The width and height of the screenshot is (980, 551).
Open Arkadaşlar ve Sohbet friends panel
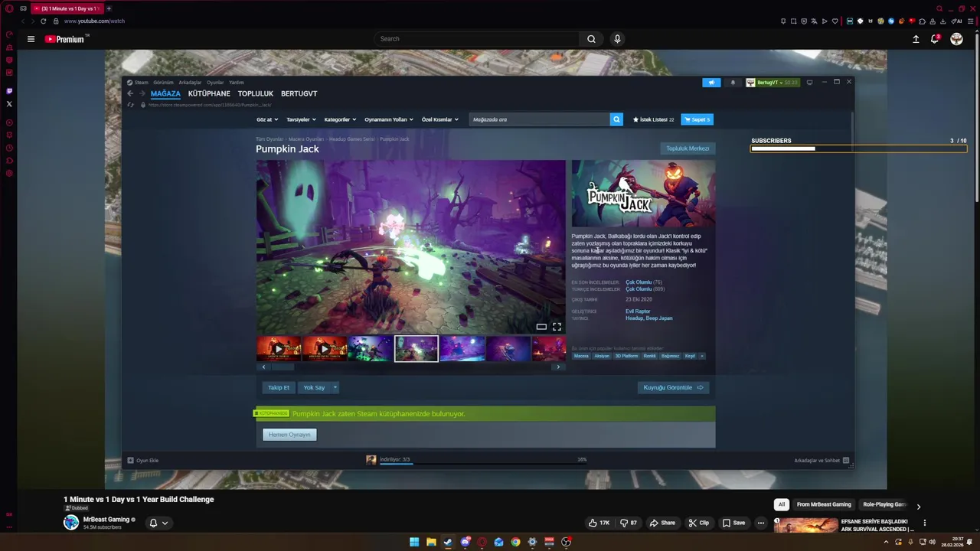[822, 461]
